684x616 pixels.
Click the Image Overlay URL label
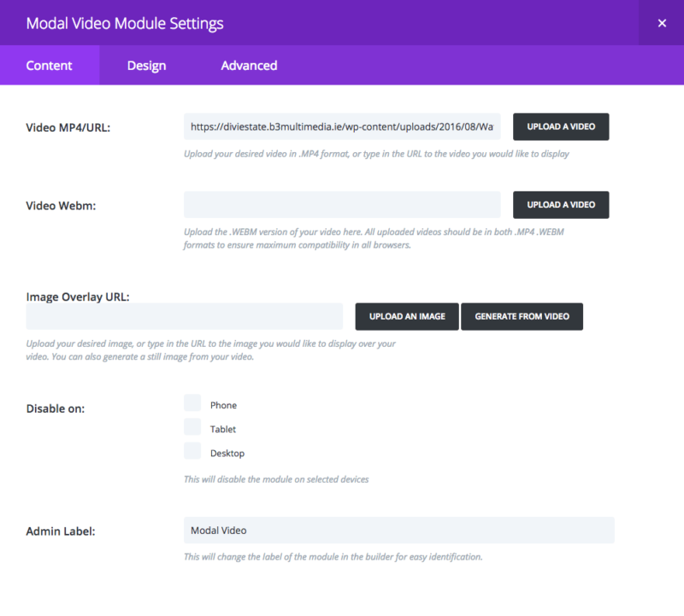click(78, 296)
